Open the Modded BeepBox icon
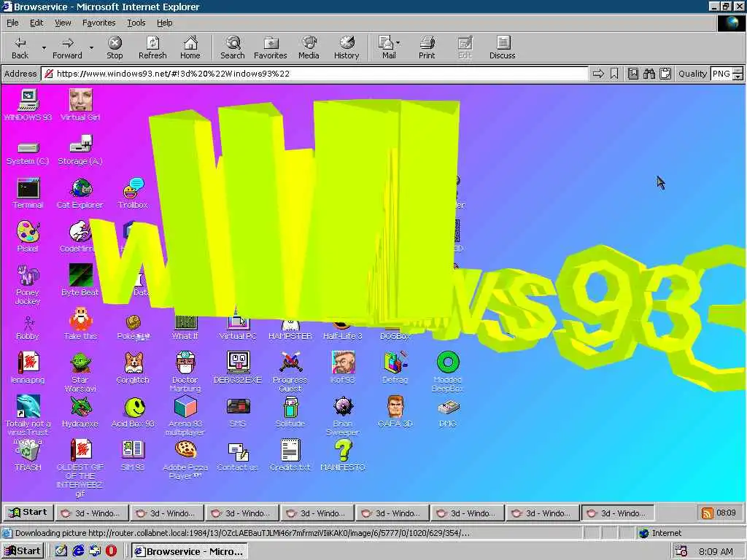The height and width of the screenshot is (560, 747). 447,373
